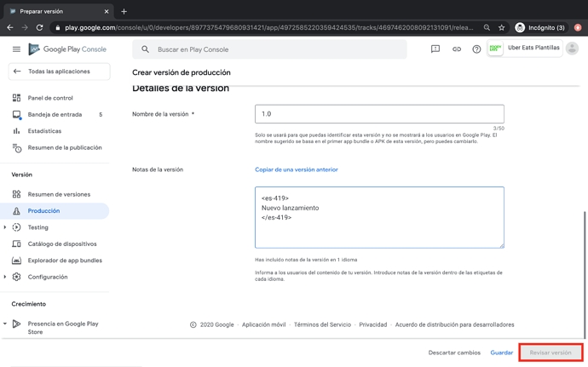Click the Resumen de versiones icon

(16, 194)
